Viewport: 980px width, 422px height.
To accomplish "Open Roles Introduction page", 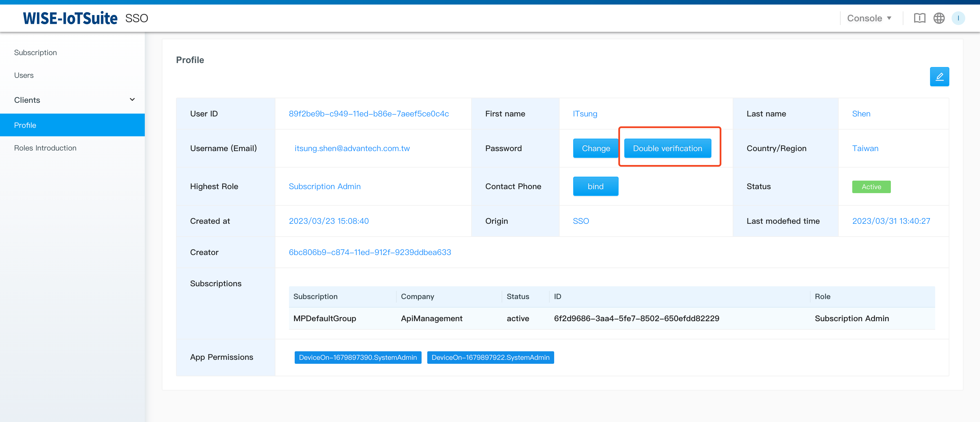I will coord(45,148).
